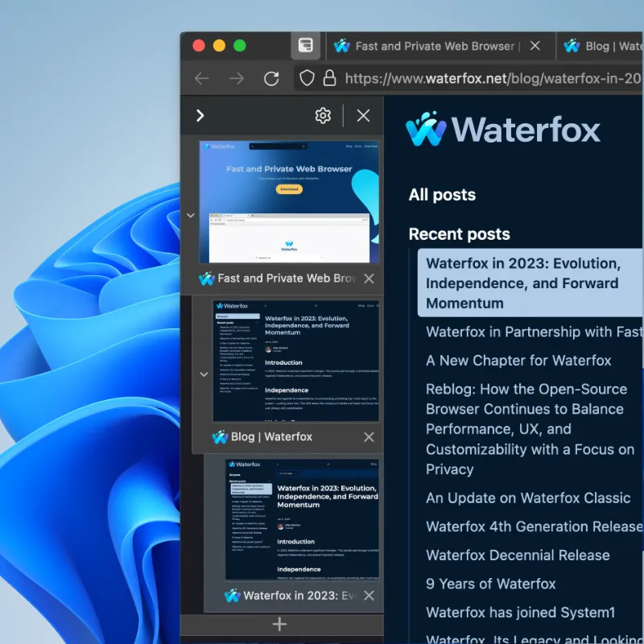Screen dimensions: 644x644
Task: Collapse the first tab preview group
Action: (x=191, y=216)
